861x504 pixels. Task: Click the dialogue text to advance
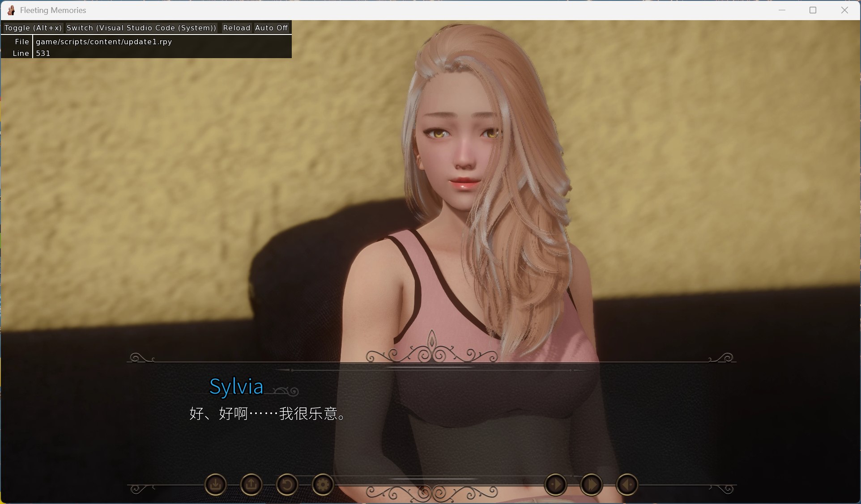268,414
